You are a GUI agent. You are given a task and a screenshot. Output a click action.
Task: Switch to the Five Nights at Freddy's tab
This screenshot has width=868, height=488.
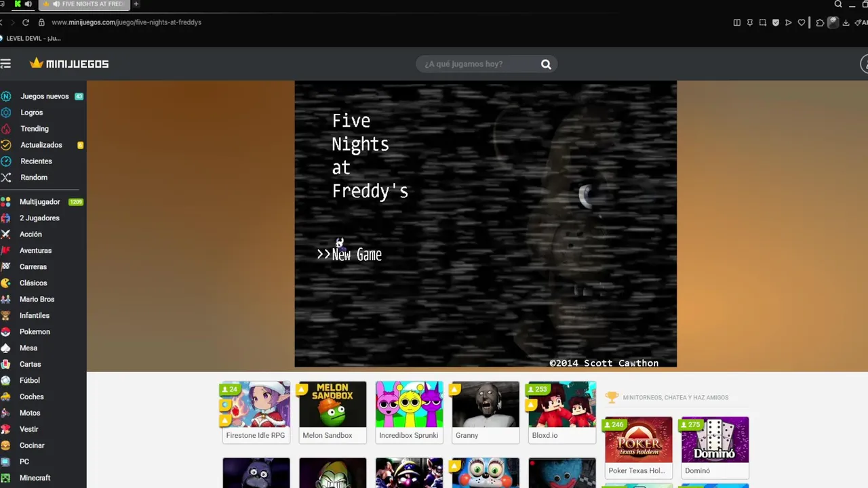[x=83, y=4]
